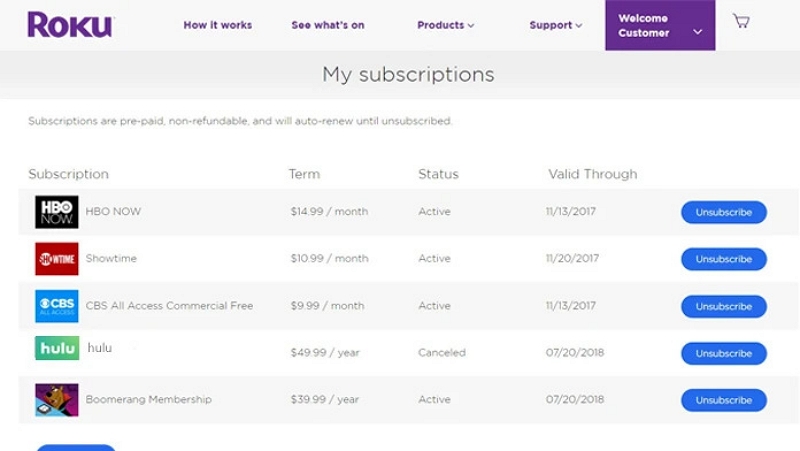Image resolution: width=800 pixels, height=451 pixels.
Task: Click the Roku logo
Action: click(x=70, y=25)
